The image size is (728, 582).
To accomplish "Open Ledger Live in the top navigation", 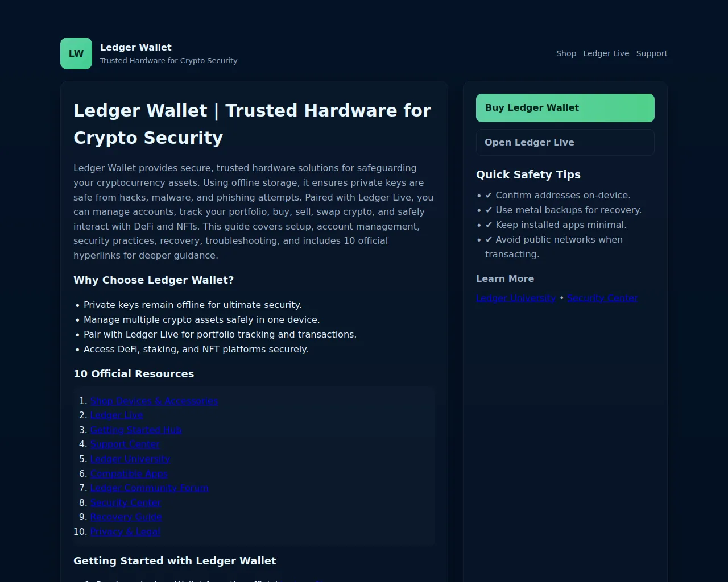I will pos(606,53).
